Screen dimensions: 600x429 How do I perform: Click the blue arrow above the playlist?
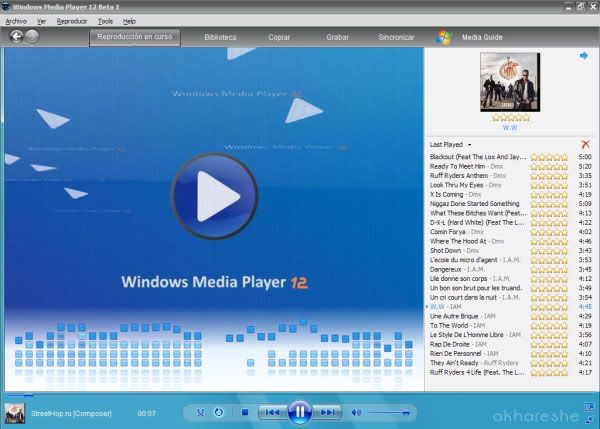584,56
